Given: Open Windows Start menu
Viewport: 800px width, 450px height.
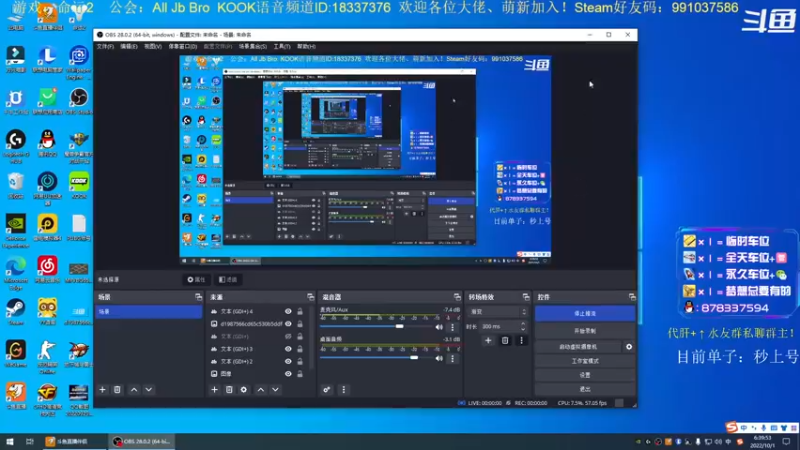Looking at the screenshot, I should [x=9, y=442].
